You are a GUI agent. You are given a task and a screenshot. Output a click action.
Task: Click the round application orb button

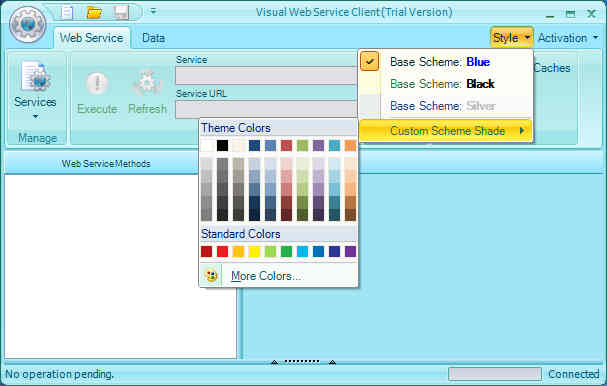click(x=27, y=25)
